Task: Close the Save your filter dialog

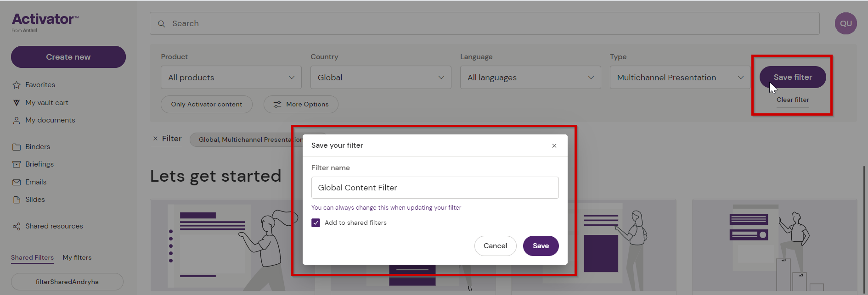Action: pyautogui.click(x=554, y=146)
